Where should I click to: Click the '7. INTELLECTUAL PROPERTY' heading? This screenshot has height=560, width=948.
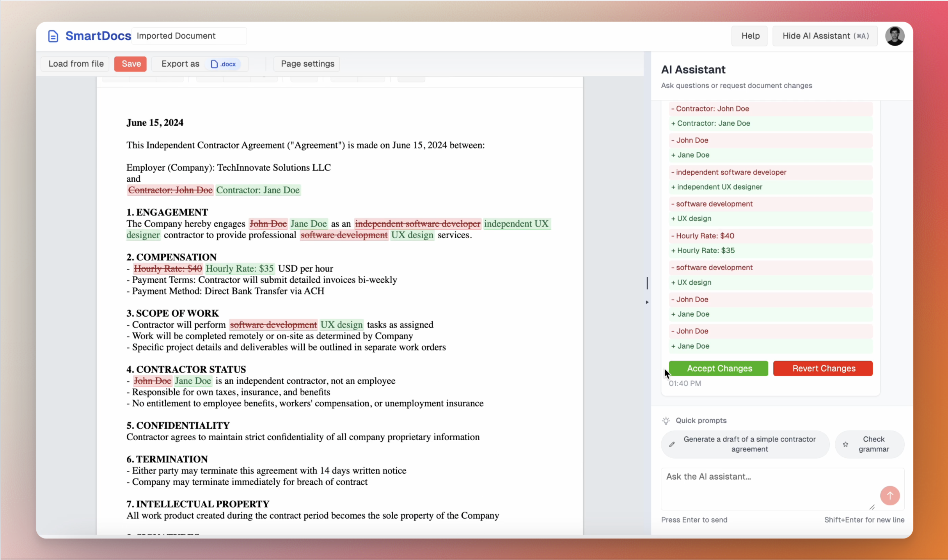tap(198, 504)
